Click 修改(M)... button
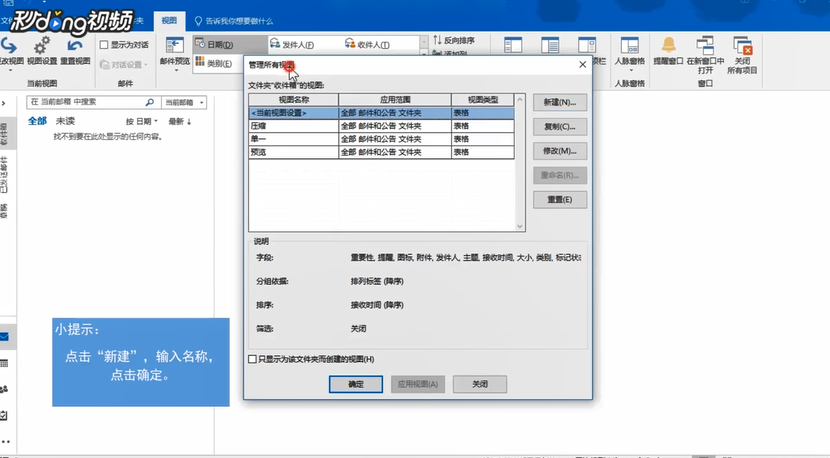This screenshot has height=458, width=830. [x=560, y=151]
